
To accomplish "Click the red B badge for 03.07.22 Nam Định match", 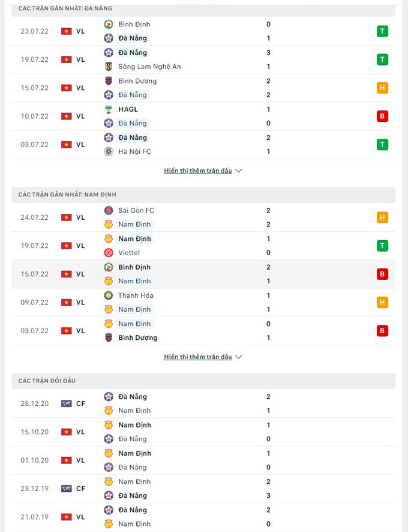I will click(382, 331).
